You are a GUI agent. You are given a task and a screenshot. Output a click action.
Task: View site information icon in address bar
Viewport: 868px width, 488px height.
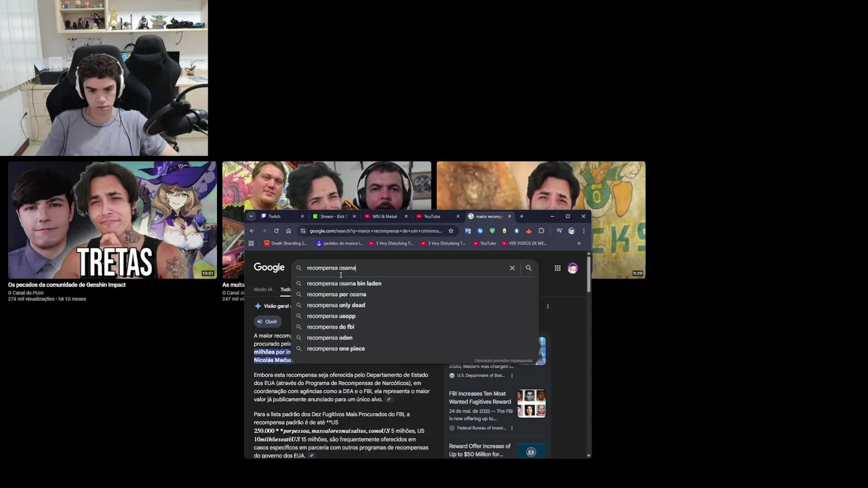pos(302,230)
